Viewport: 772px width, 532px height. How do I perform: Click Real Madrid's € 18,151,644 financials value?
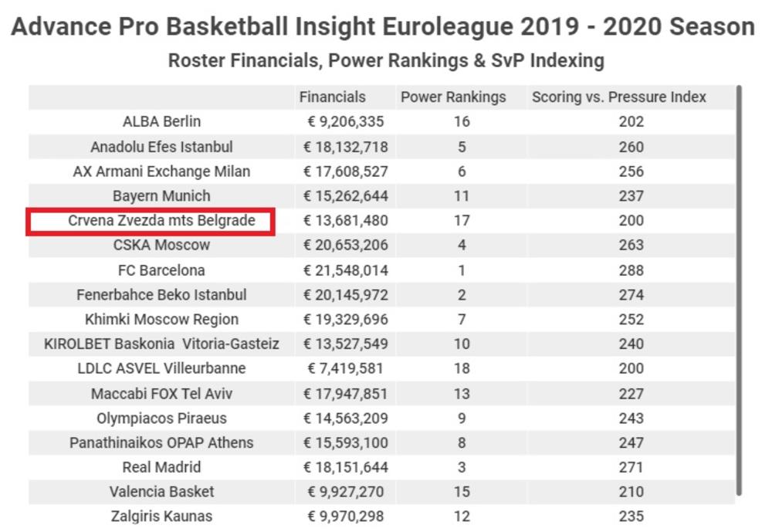point(345,468)
